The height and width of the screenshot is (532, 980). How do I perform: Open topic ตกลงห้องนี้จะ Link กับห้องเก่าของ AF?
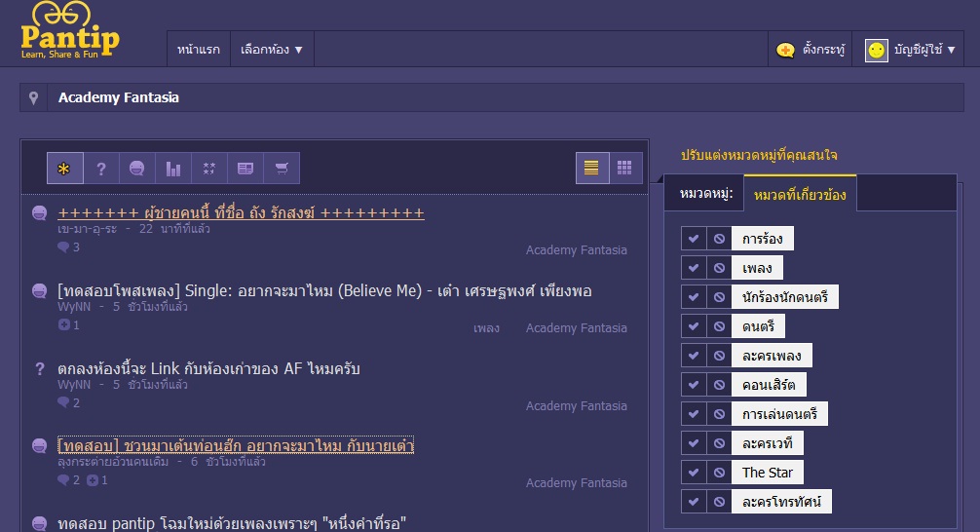[x=208, y=368]
